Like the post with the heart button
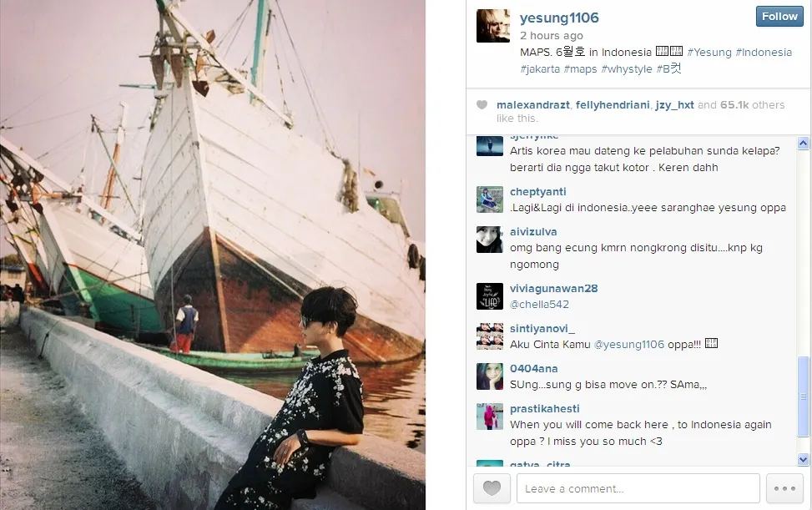The height and width of the screenshot is (510, 812). coord(492,488)
